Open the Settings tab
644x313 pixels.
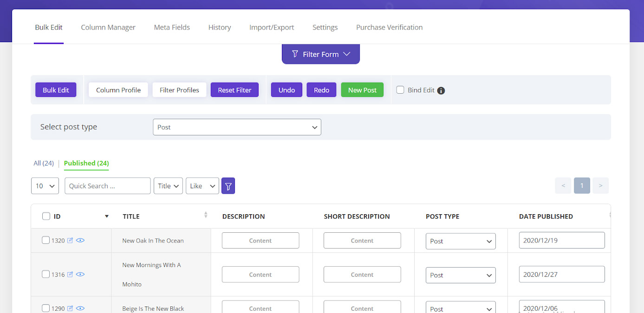pos(325,27)
